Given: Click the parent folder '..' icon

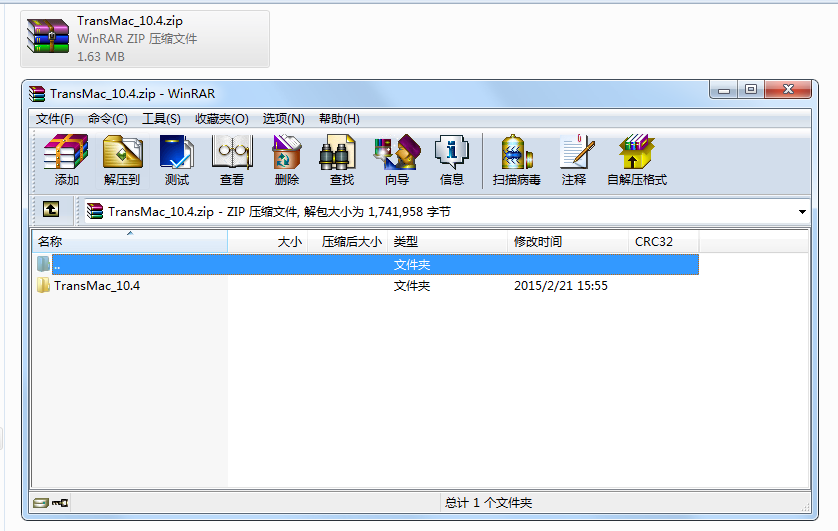Looking at the screenshot, I should tap(43, 264).
